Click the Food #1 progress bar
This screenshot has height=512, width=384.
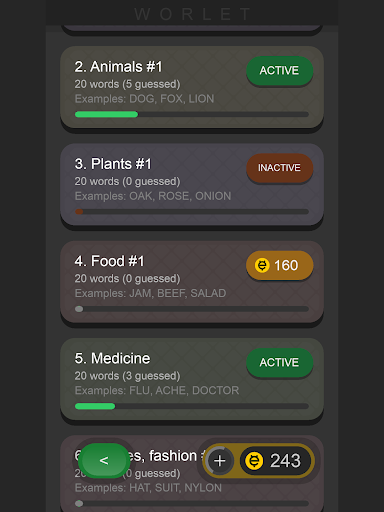pos(192,309)
